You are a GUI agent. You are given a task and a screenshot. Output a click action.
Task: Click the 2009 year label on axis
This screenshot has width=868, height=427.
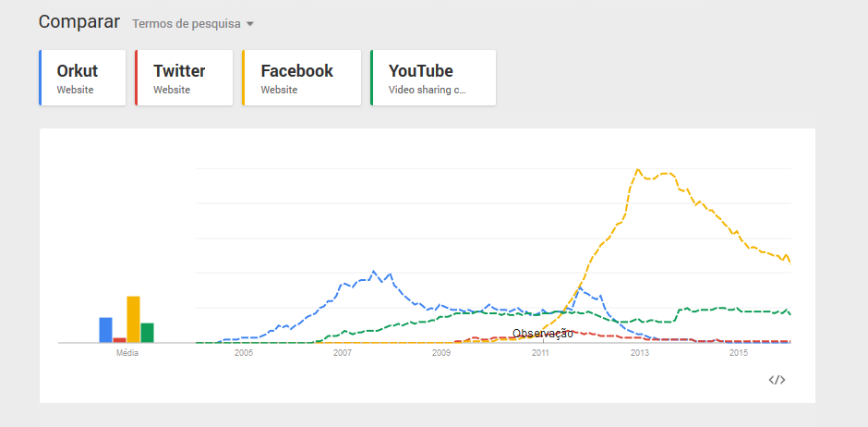pos(441,353)
